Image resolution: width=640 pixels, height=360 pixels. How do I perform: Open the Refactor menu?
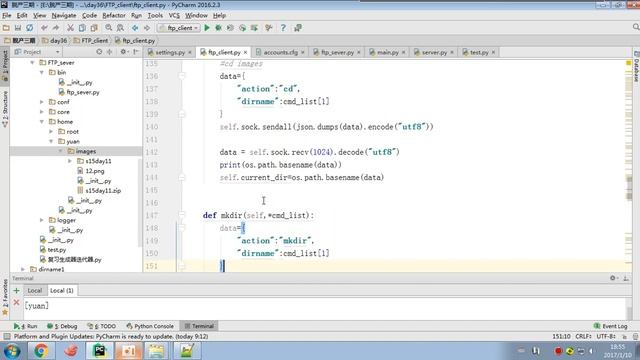[x=114, y=15]
